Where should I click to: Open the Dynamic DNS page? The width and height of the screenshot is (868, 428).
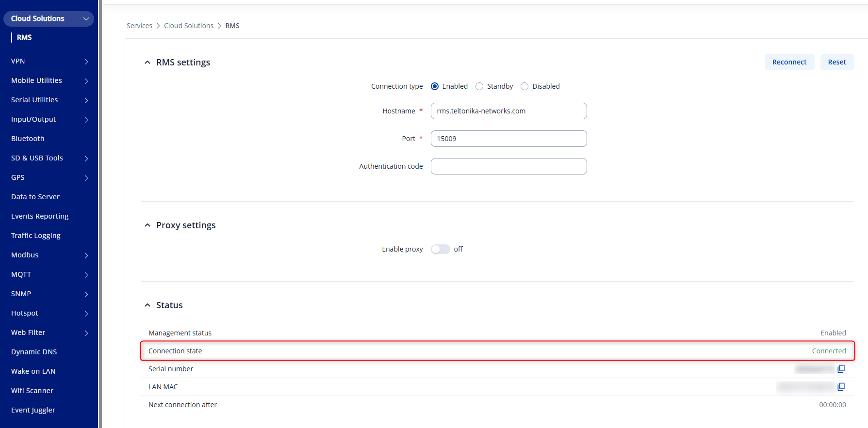(x=34, y=352)
